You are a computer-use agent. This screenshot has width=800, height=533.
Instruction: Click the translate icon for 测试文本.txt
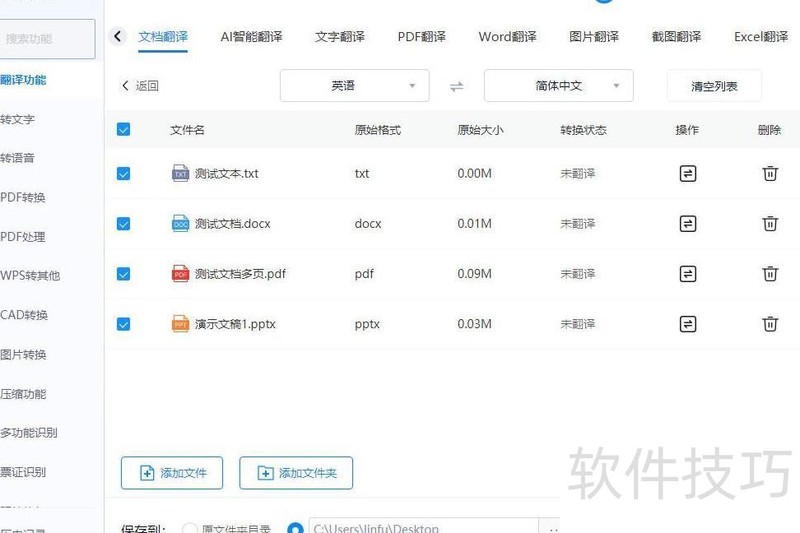coord(688,173)
